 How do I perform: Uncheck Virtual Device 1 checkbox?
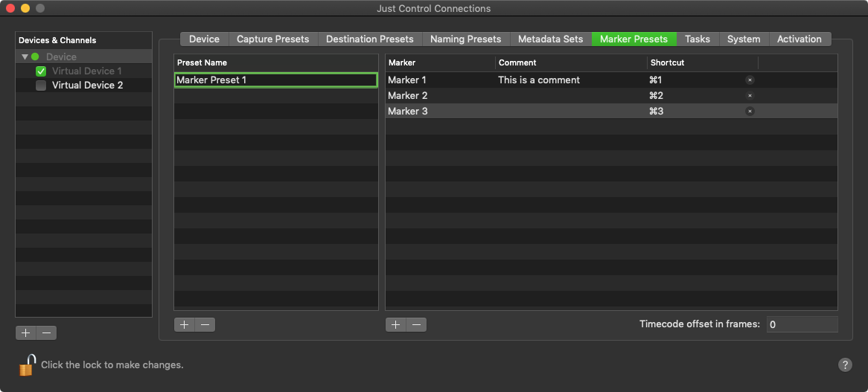pyautogui.click(x=40, y=71)
